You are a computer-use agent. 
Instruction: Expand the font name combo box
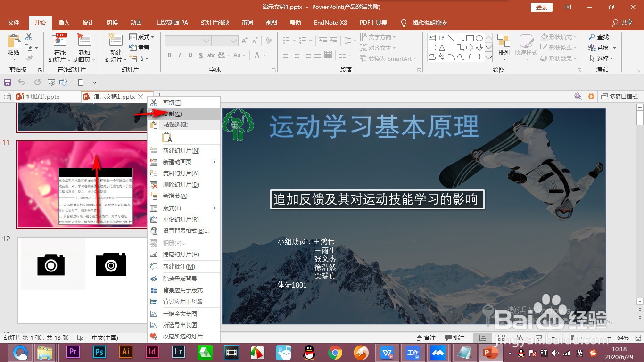point(206,41)
